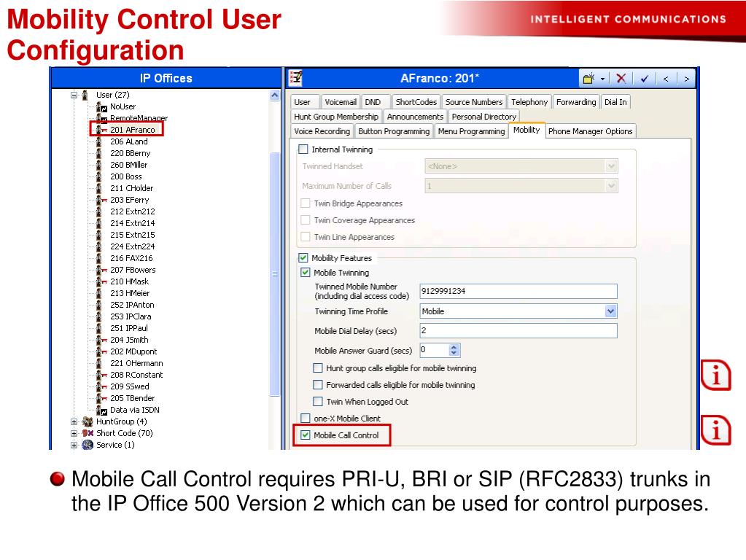Click the checkmark validate icon
The height and width of the screenshot is (560, 746).
tap(644, 79)
